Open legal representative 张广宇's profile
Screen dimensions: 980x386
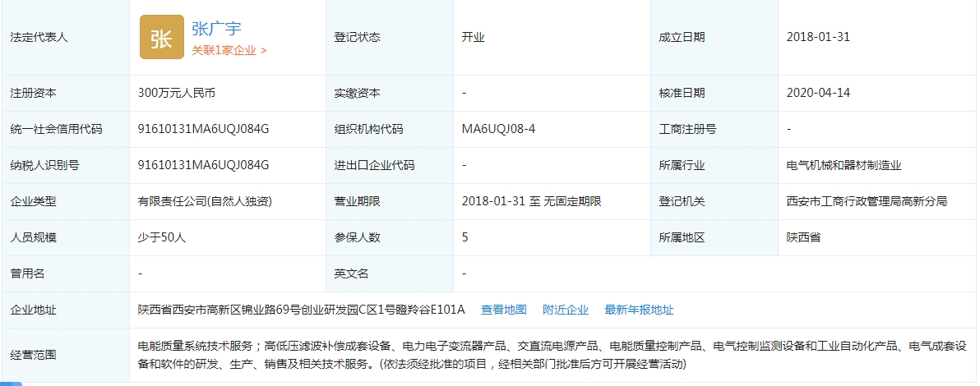coord(216,29)
